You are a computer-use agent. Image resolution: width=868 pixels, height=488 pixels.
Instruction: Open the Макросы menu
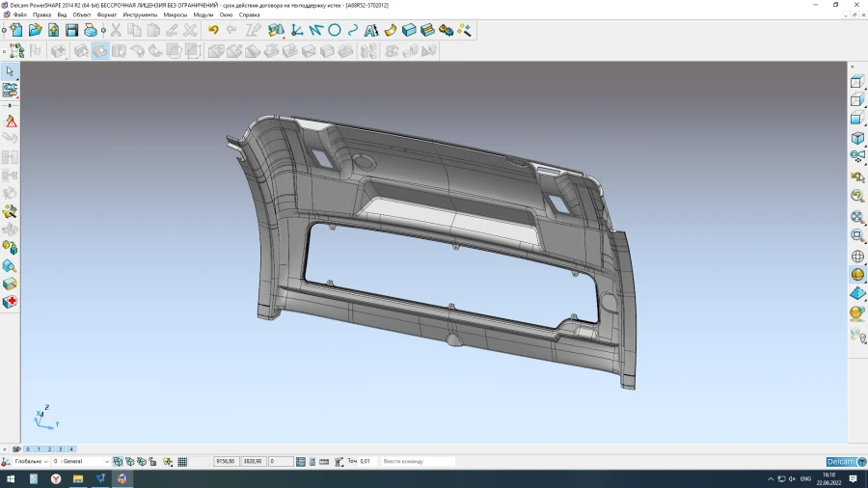[x=176, y=15]
